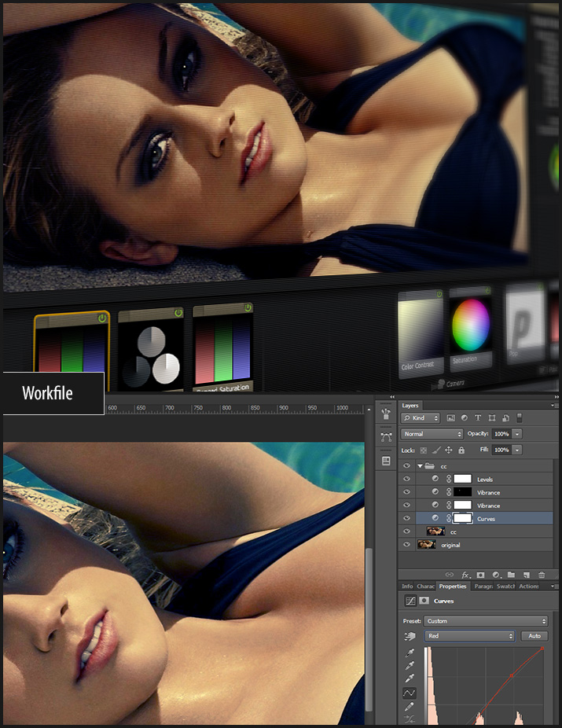
Task: Select the on-image adjustment hand tool
Action: 410,636
